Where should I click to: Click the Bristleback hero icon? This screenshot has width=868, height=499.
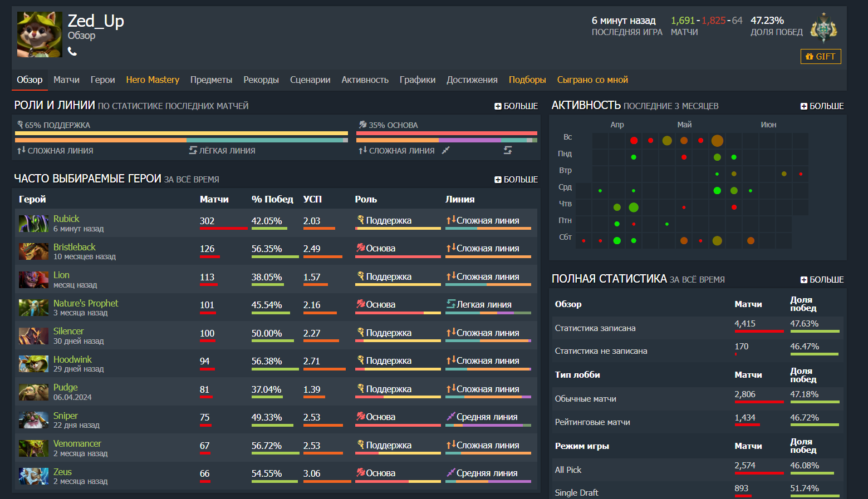pyautogui.click(x=34, y=251)
